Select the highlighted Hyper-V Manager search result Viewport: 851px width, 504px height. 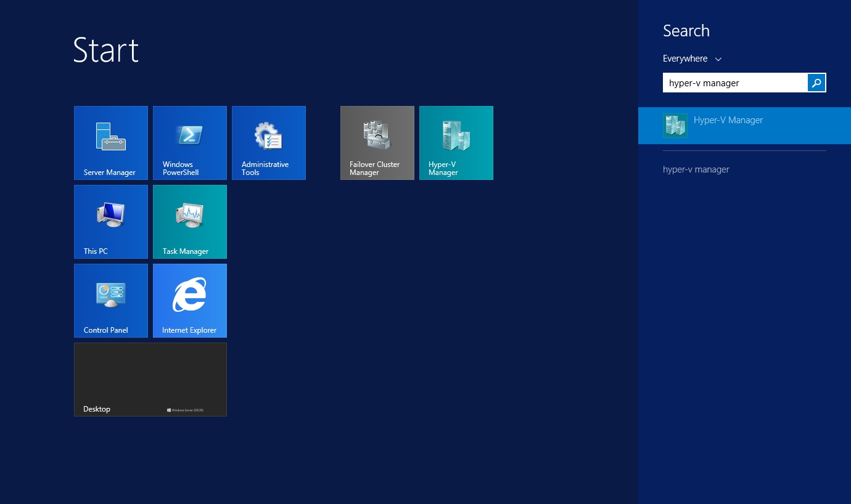(x=728, y=120)
